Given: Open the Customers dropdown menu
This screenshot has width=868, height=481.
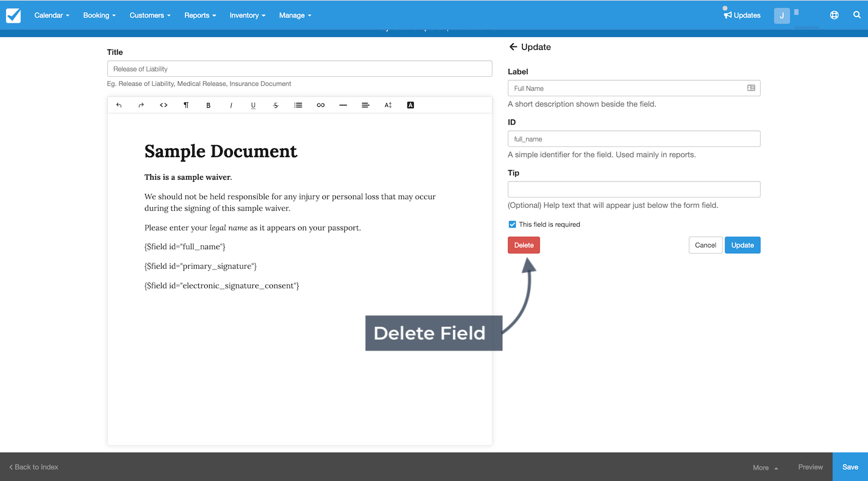Looking at the screenshot, I should [150, 15].
